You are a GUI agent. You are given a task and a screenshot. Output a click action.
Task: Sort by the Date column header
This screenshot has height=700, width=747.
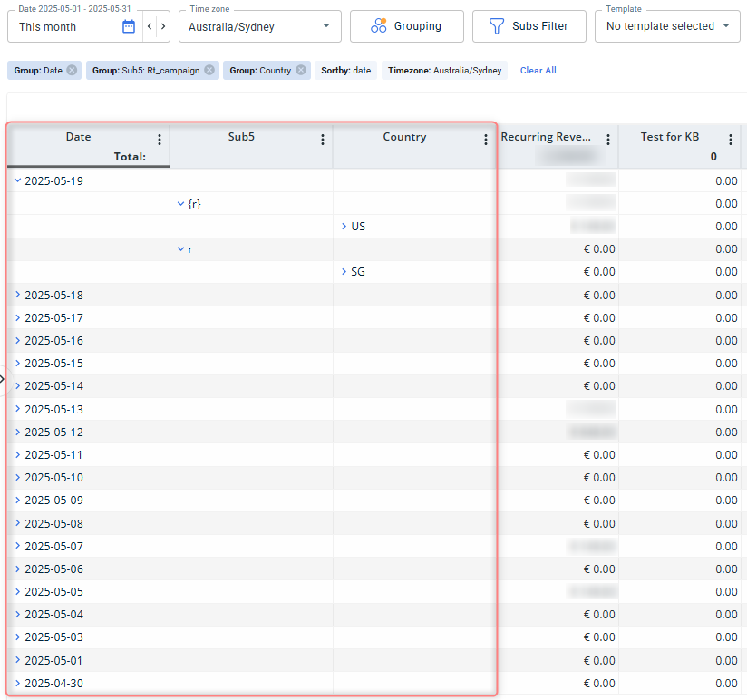coord(78,137)
